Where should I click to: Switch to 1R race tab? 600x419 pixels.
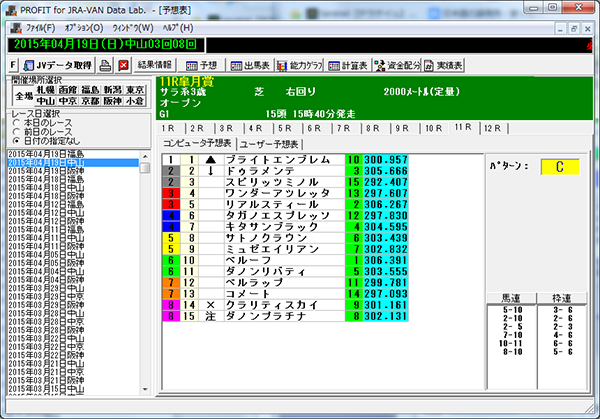[170, 129]
